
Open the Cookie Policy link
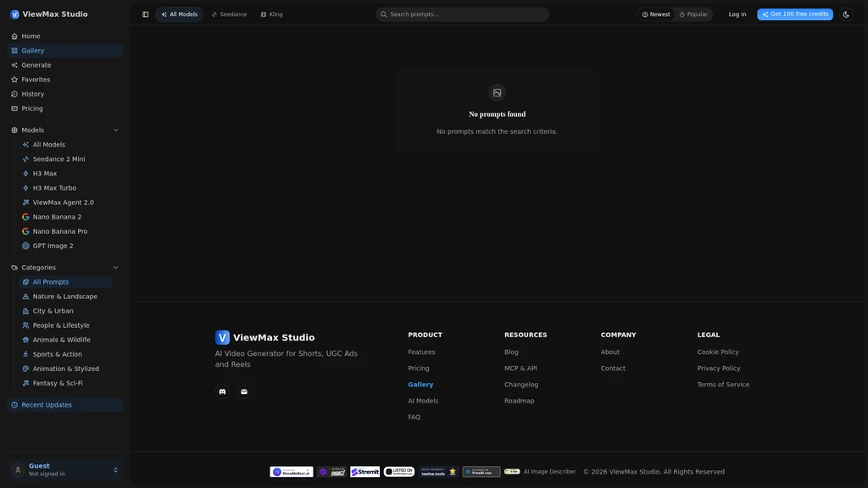pyautogui.click(x=718, y=352)
